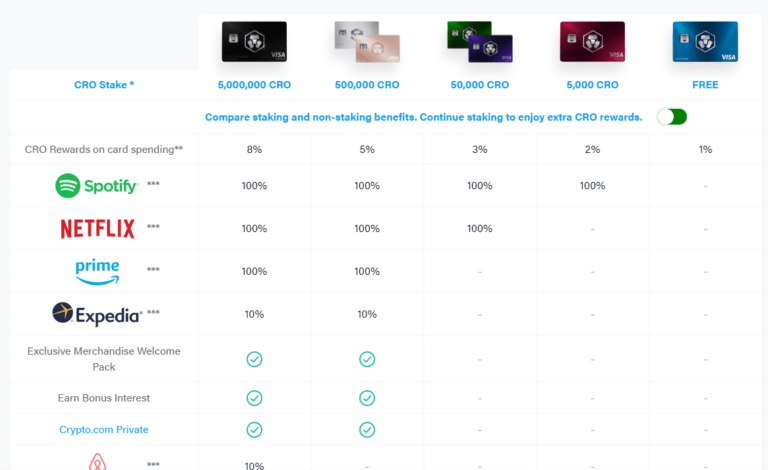
Task: Select the 5,000,000 CRO stake tier
Action: (254, 85)
